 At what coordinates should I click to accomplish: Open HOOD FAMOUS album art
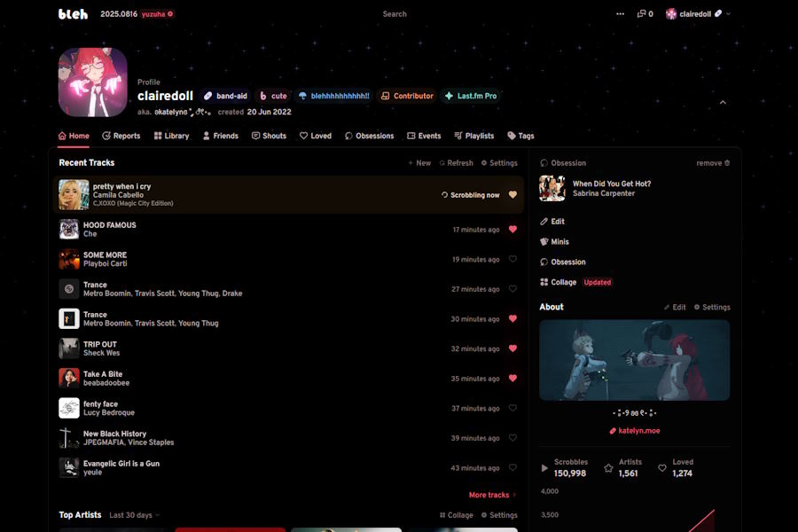68,229
